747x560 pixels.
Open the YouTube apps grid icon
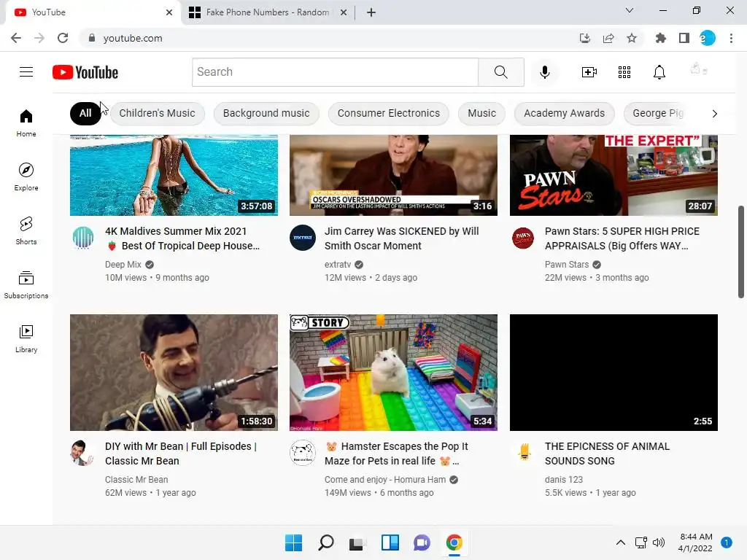[x=624, y=72]
